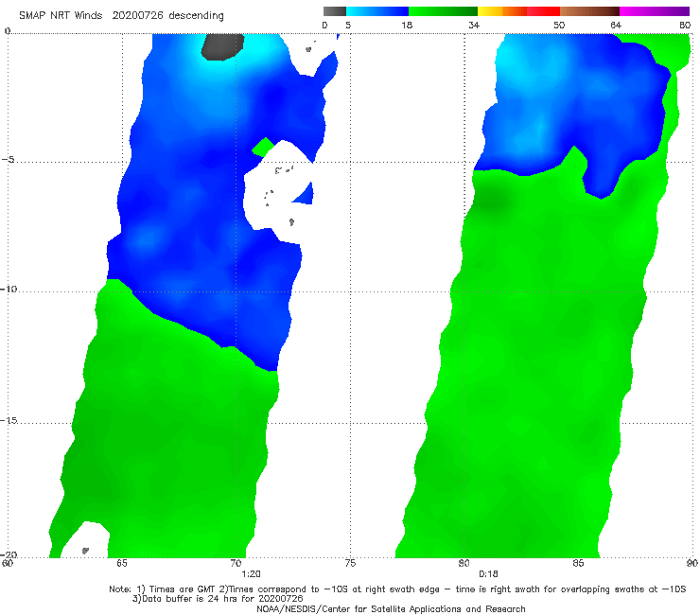Screen dimensions: 700x615
Task: Click the brown segment of the color bar
Action: [589, 11]
